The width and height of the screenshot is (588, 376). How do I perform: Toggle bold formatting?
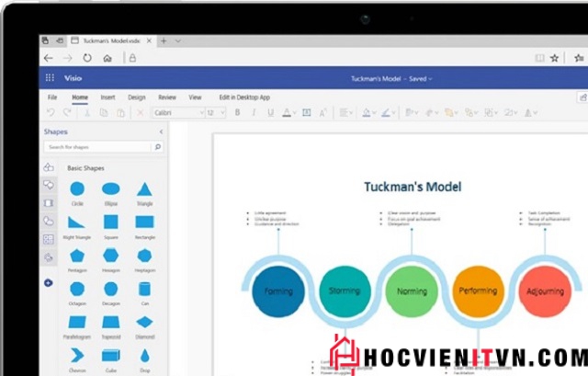[237, 112]
